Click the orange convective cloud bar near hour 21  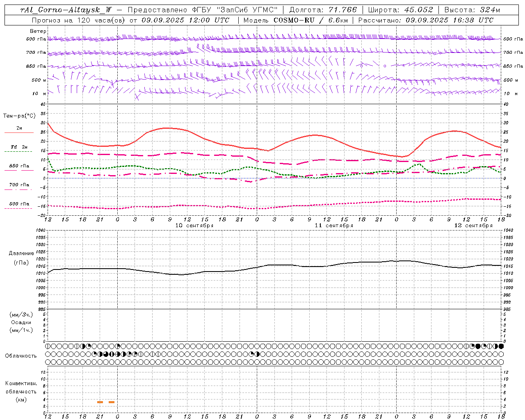pyautogui.click(x=100, y=402)
